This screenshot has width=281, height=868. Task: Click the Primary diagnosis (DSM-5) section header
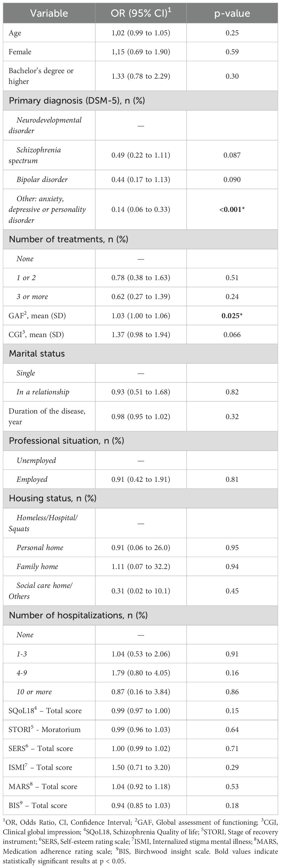point(77,100)
